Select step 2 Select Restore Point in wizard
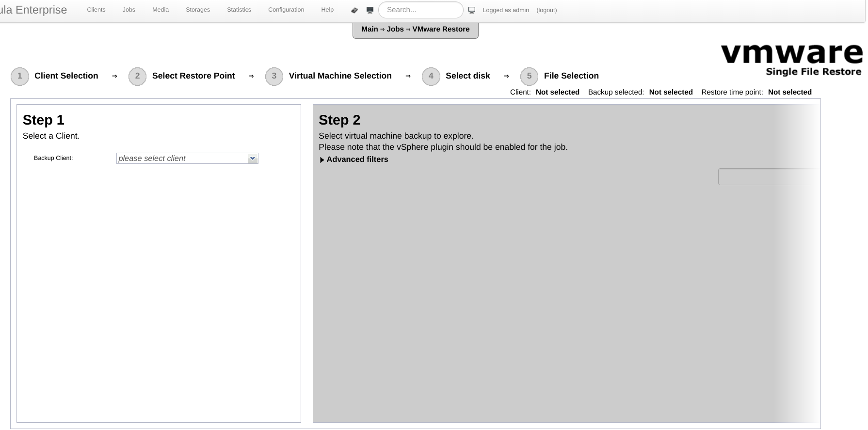Viewport: 868px width, 430px height. [x=182, y=76]
